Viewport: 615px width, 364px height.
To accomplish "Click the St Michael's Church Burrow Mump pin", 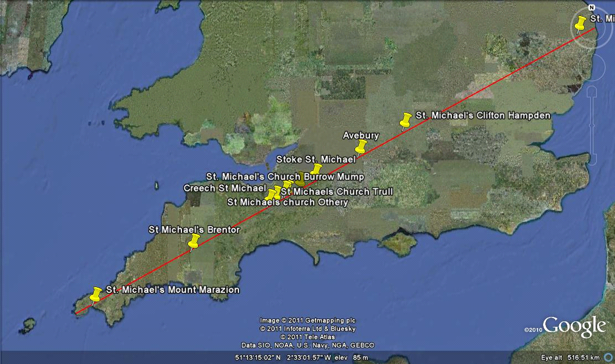I will [299, 179].
